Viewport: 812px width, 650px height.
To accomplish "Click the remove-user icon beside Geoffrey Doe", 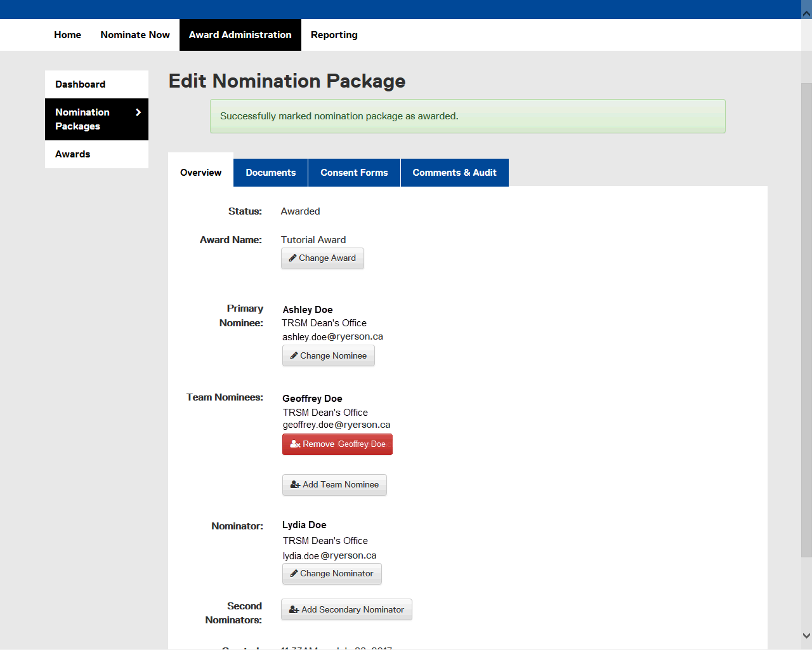I will tap(295, 444).
